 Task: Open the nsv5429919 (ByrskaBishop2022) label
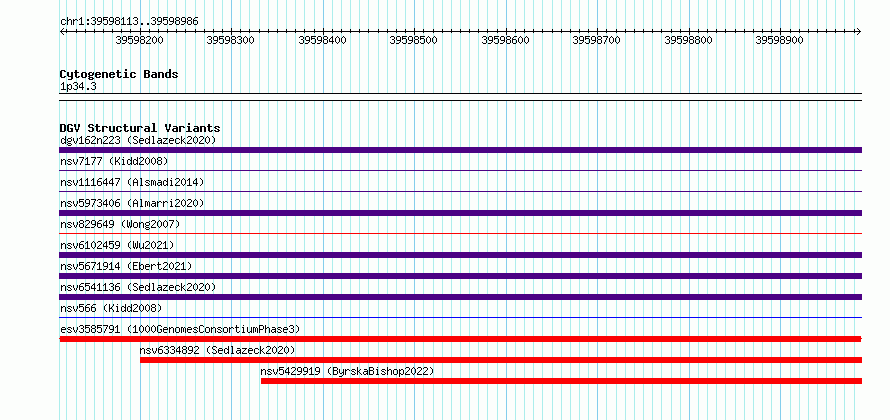pyautogui.click(x=347, y=371)
